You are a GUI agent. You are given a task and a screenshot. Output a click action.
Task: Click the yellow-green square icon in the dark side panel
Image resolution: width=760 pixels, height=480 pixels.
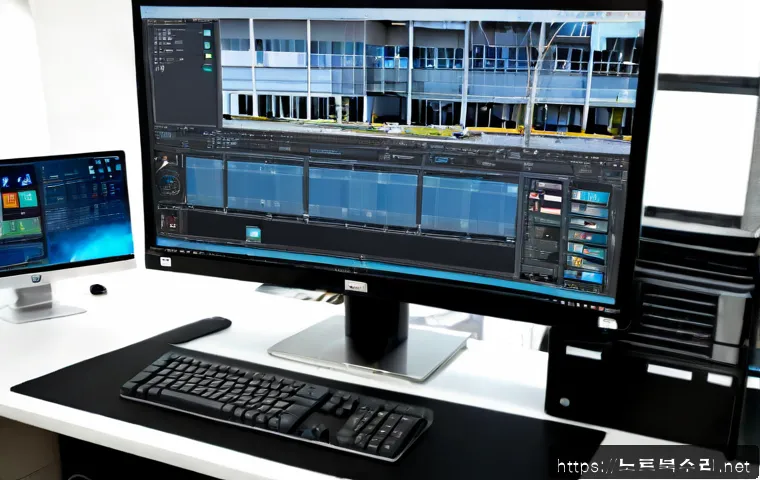pos(208,56)
